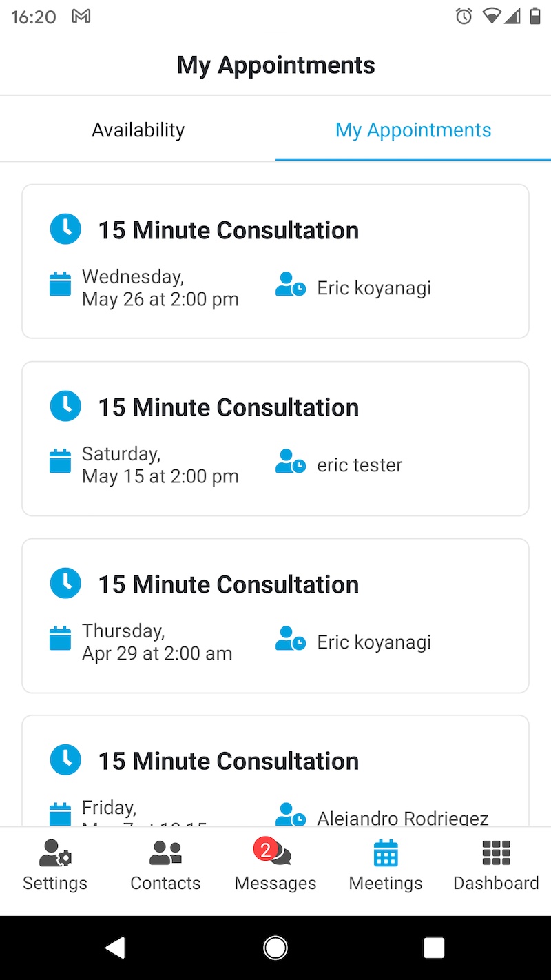Tap the Gmail notification icon in status bar
The height and width of the screenshot is (980, 551).
tap(81, 17)
